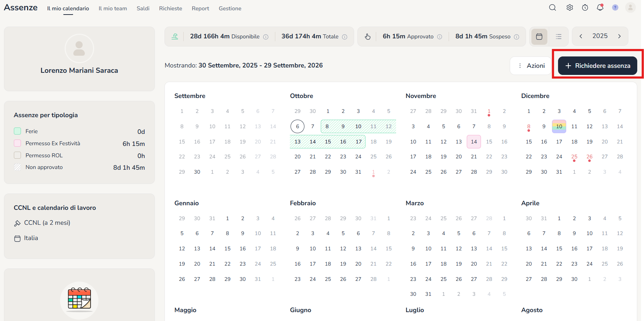This screenshot has width=644, height=321.
Task: Show info for Disponibile balance
Action: tap(266, 37)
